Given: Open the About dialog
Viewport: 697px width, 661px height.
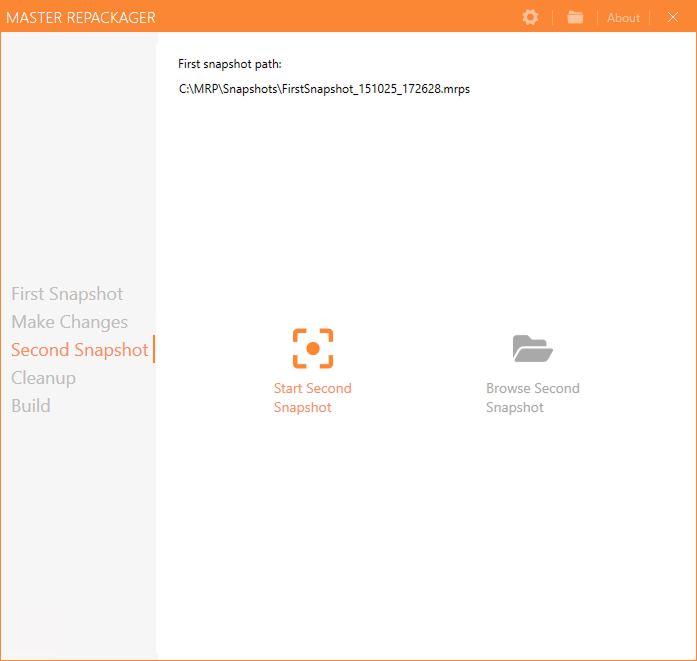Looking at the screenshot, I should (623, 18).
